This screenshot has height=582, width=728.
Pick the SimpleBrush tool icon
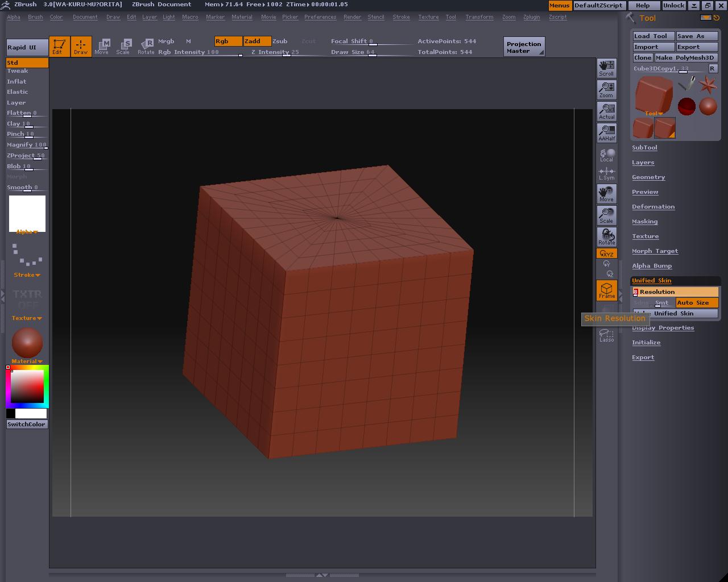coord(687,84)
